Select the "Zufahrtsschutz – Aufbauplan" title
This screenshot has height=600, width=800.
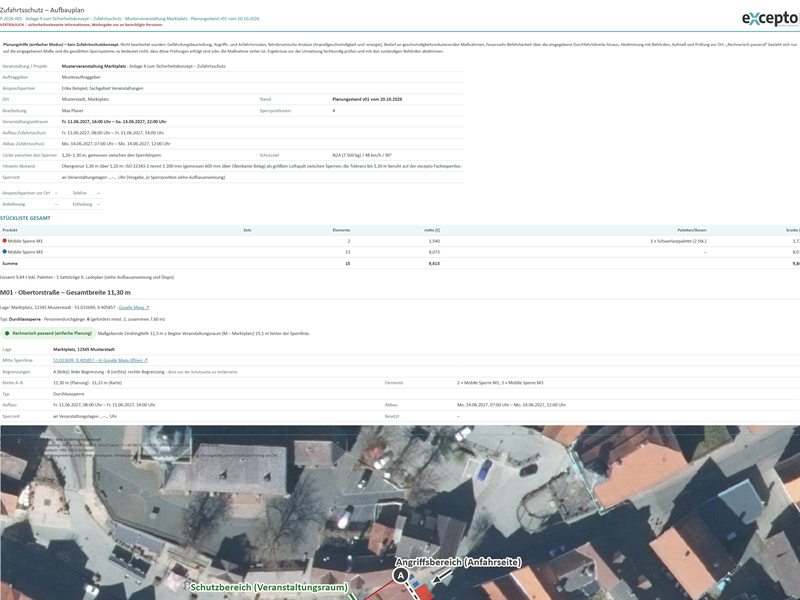click(42, 10)
